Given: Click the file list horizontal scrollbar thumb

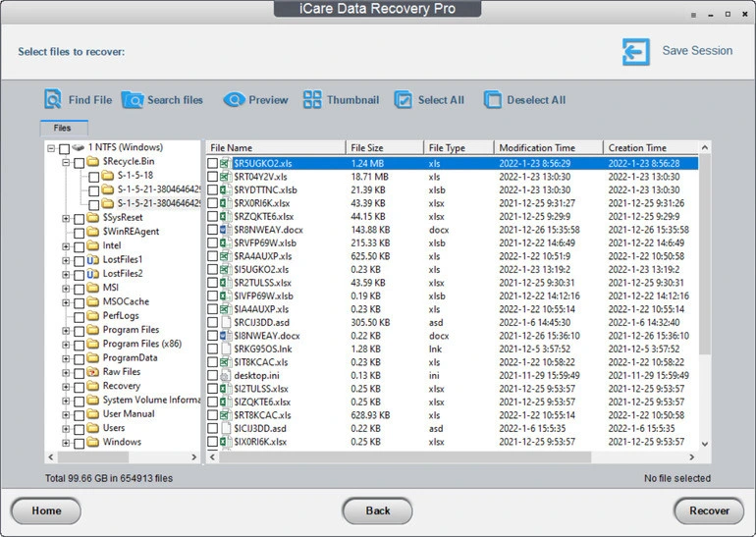Looking at the screenshot, I should [405, 456].
